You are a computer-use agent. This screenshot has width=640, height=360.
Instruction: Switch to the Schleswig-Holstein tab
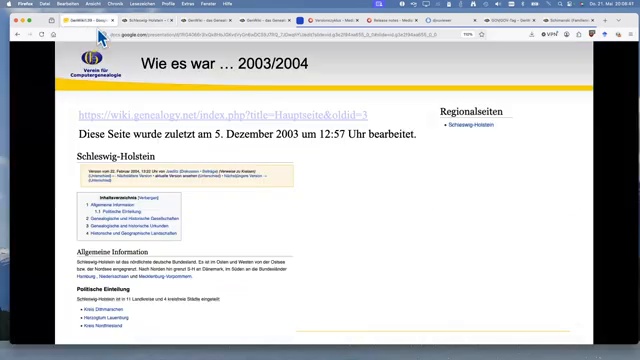(147, 20)
